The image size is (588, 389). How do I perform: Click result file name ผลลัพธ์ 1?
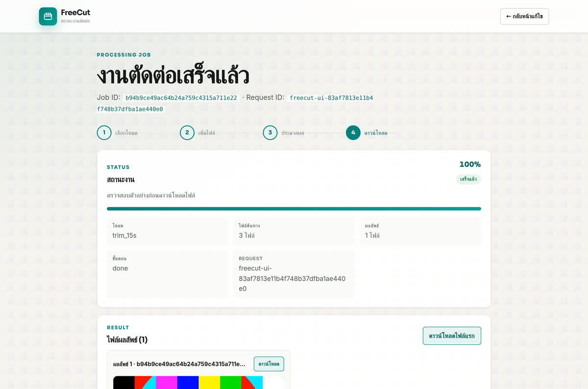[179, 364]
